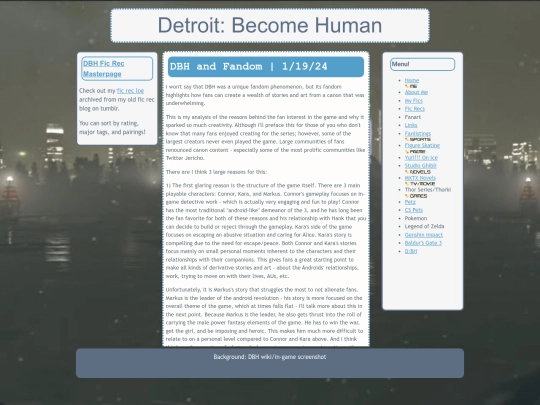Click the GAMES category badge icon
Viewport: 540px width, 405px height.
(x=416, y=196)
